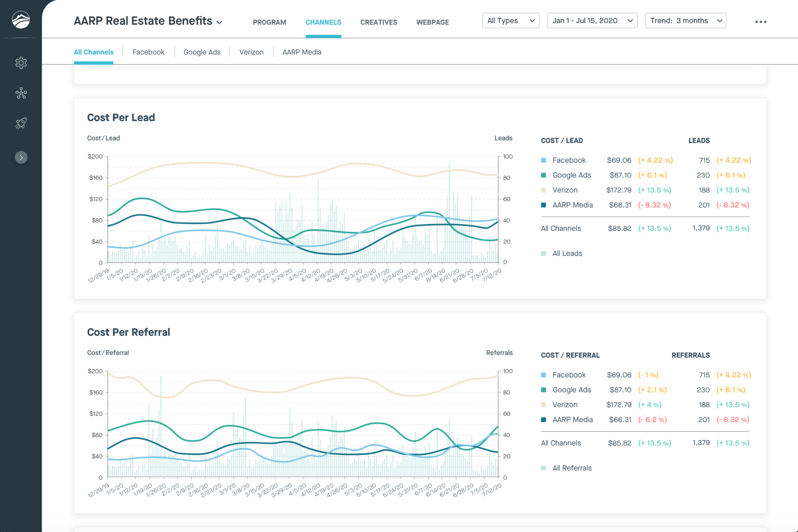Switch to the CREATIVES tab
Screen dimensions: 798x532
[x=379, y=22]
